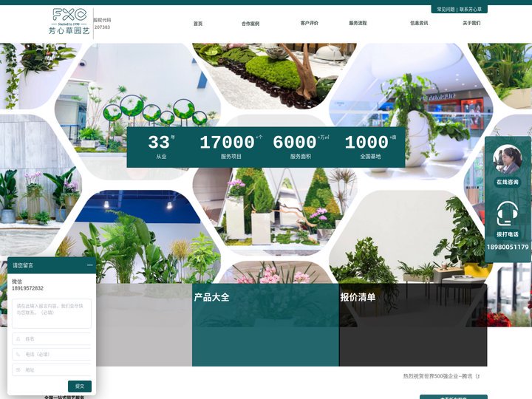Image resolution: width=532 pixels, height=399 pixels.
Task: Click the 请您留言 panel title
Action: [23, 265]
